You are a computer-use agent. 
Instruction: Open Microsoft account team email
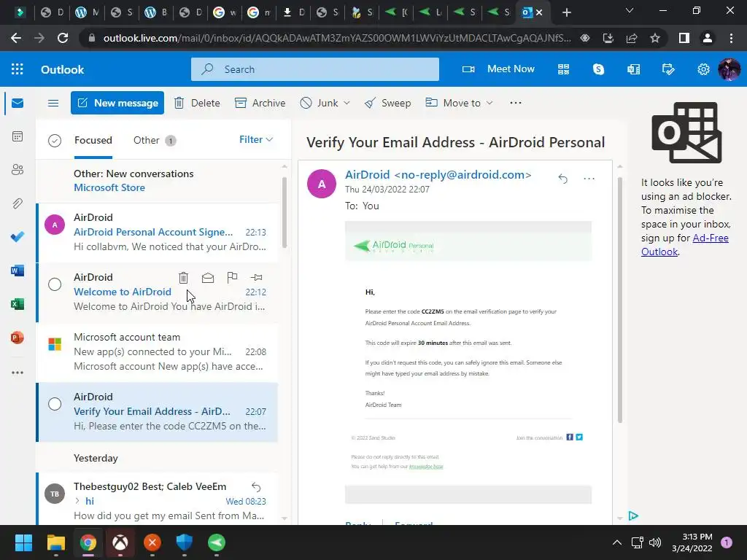(158, 352)
